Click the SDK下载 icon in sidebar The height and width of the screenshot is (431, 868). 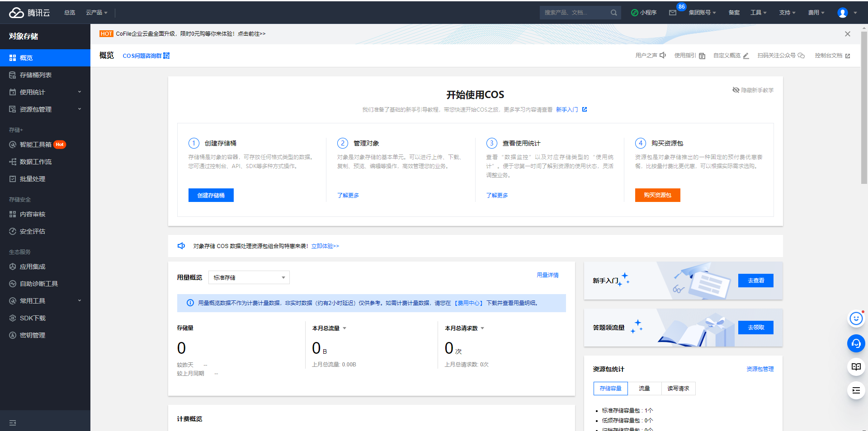pyautogui.click(x=13, y=318)
